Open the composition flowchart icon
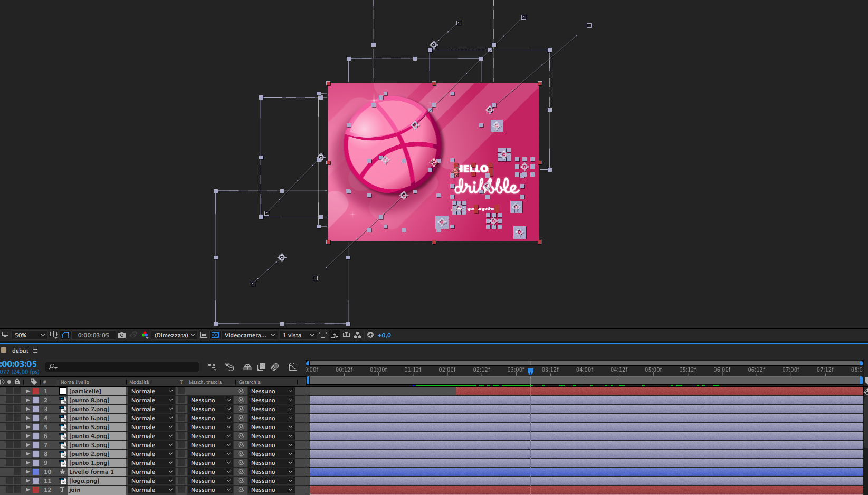The width and height of the screenshot is (868, 495). (358, 335)
